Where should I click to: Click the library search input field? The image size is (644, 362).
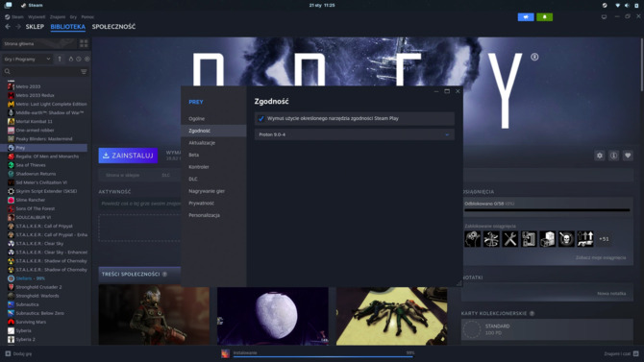coord(44,71)
